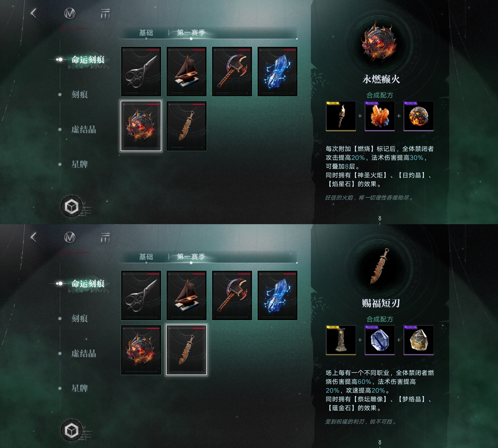Expand the chevron below 永燃癫火 description
Image resolution: width=498 pixels, height=448 pixels.
(380, 219)
